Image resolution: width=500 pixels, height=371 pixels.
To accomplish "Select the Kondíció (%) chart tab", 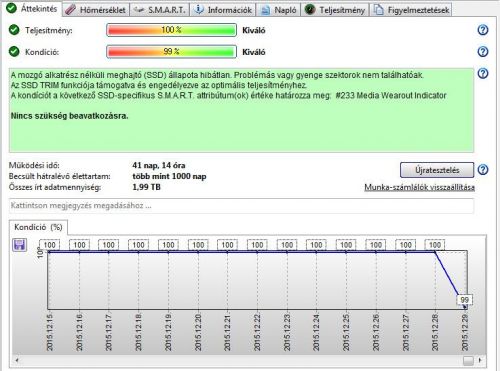I will pyautogui.click(x=38, y=227).
